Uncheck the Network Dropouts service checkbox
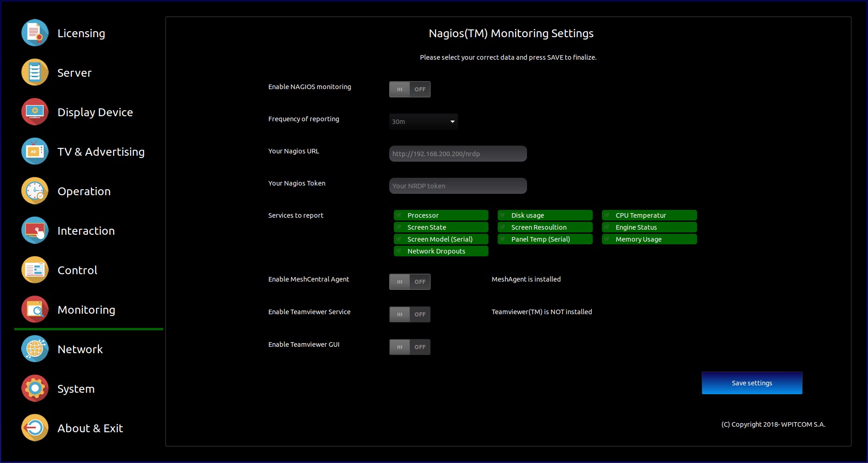This screenshot has width=868, height=463. [399, 251]
